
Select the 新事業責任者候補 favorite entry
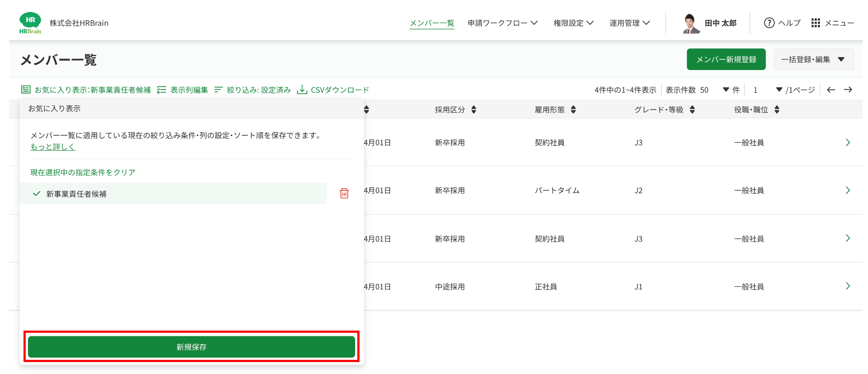point(173,194)
